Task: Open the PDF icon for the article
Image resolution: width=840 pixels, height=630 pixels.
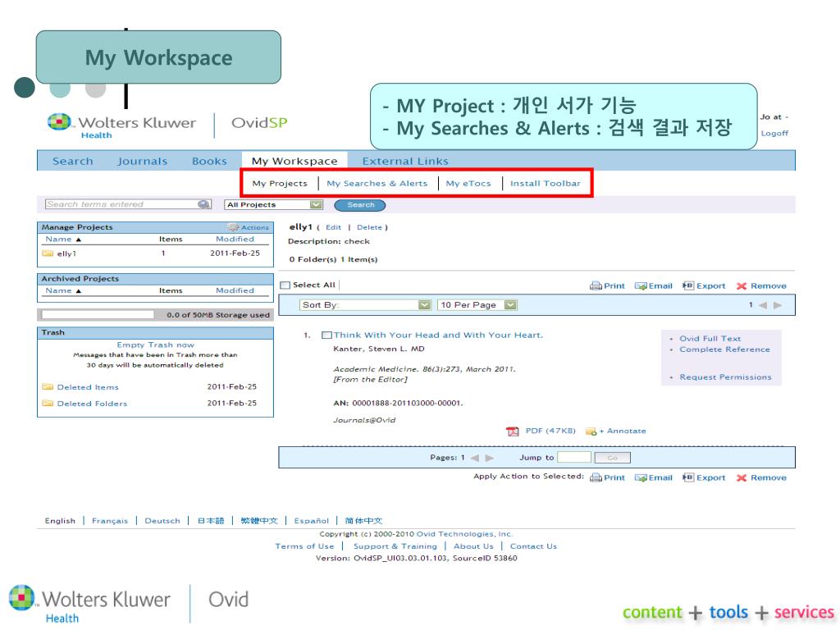Action: point(513,431)
